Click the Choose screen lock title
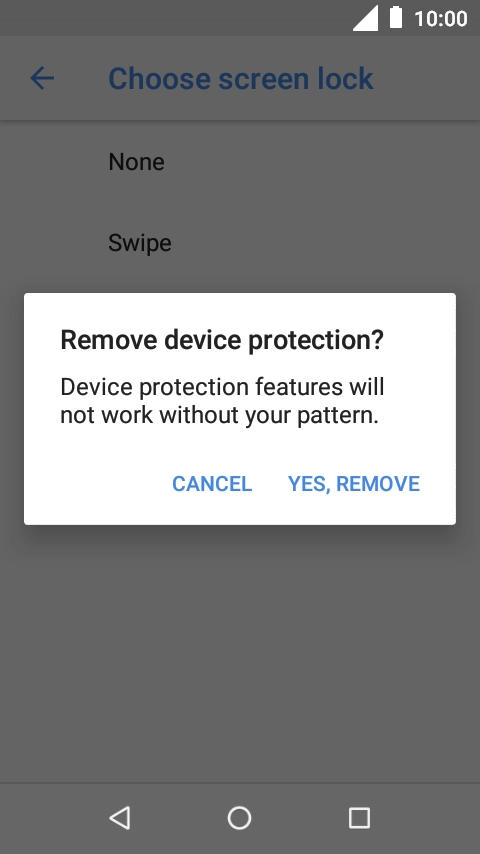480x854 pixels. [241, 78]
